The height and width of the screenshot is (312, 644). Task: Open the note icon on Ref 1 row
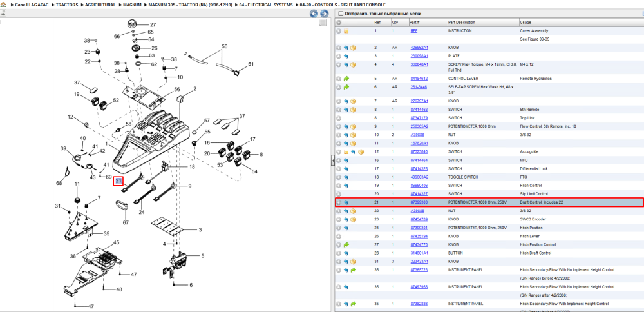[346, 31]
